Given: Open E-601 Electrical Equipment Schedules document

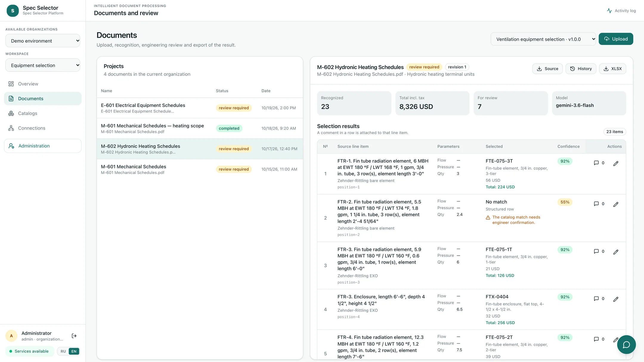Looking at the screenshot, I should pos(200,108).
